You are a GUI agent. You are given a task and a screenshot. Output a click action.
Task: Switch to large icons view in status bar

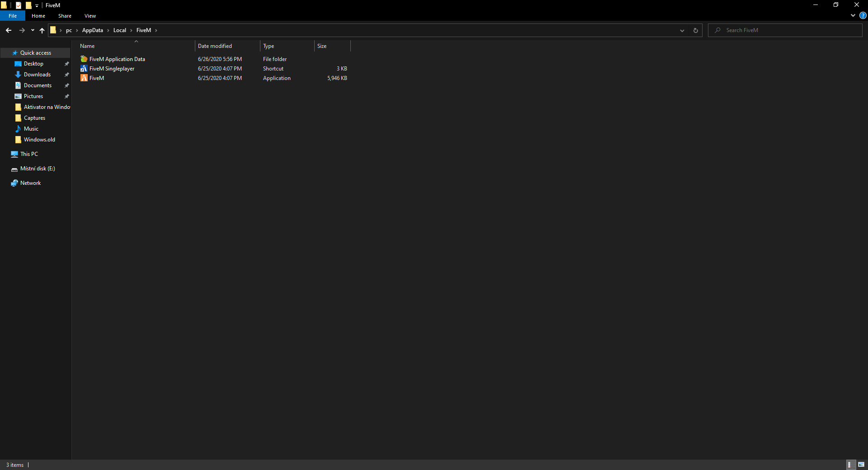pyautogui.click(x=861, y=465)
